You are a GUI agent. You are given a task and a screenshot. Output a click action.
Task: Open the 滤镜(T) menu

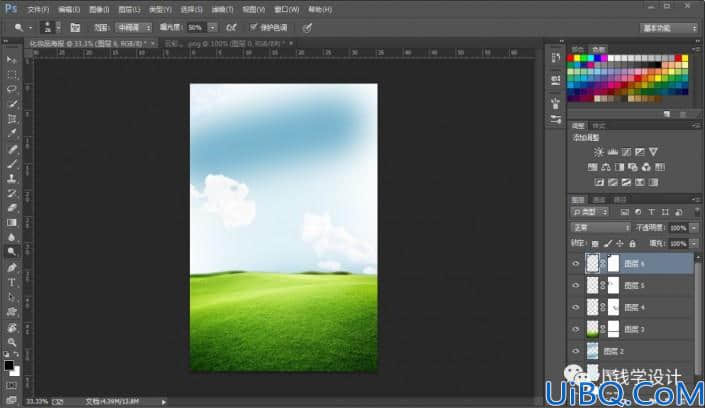(222, 9)
